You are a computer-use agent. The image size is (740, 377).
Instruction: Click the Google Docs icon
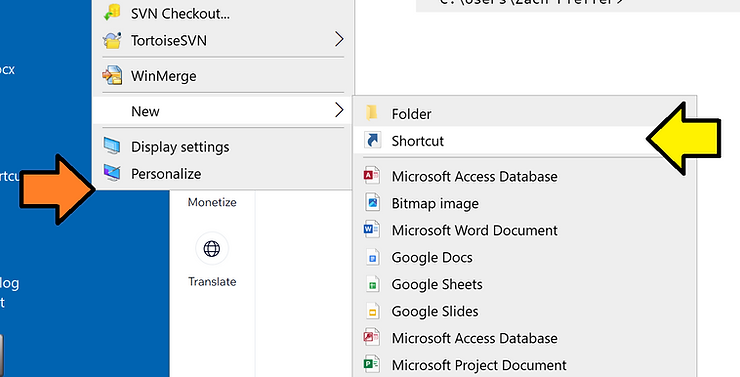tap(373, 258)
